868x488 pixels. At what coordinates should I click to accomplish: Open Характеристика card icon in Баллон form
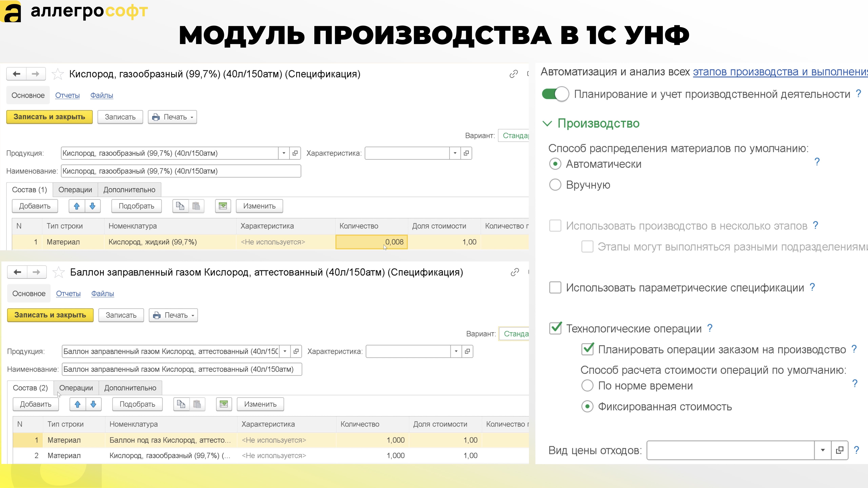pos(467,351)
